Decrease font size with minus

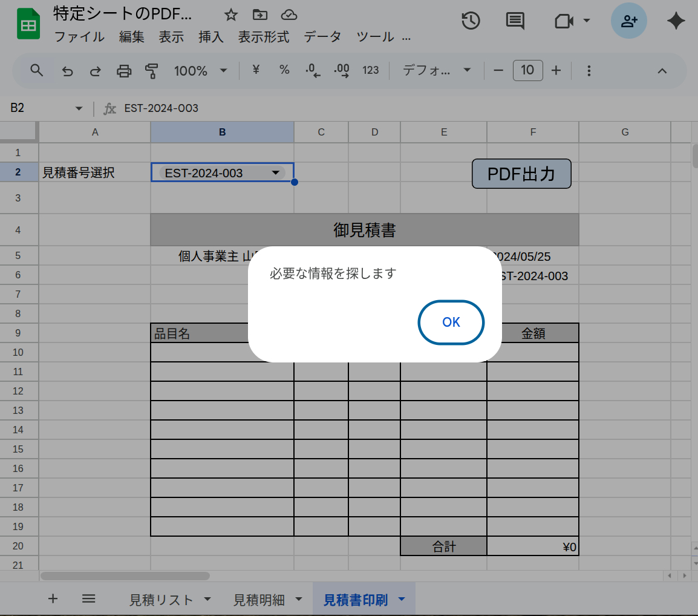click(x=498, y=70)
